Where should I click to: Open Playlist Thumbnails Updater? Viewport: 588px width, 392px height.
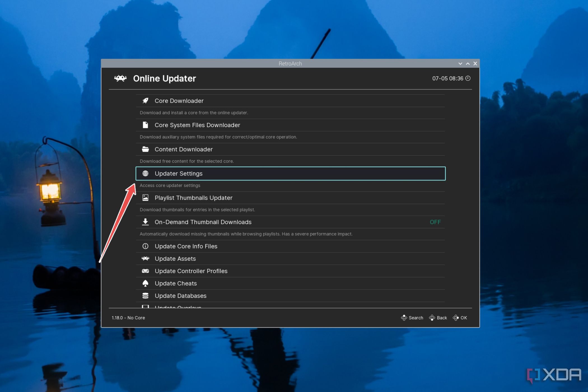point(290,198)
